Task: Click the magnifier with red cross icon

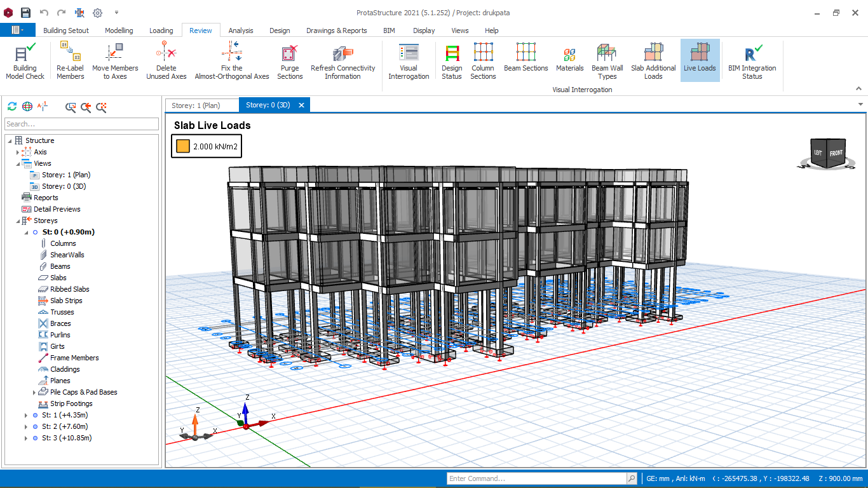Action: (101, 107)
